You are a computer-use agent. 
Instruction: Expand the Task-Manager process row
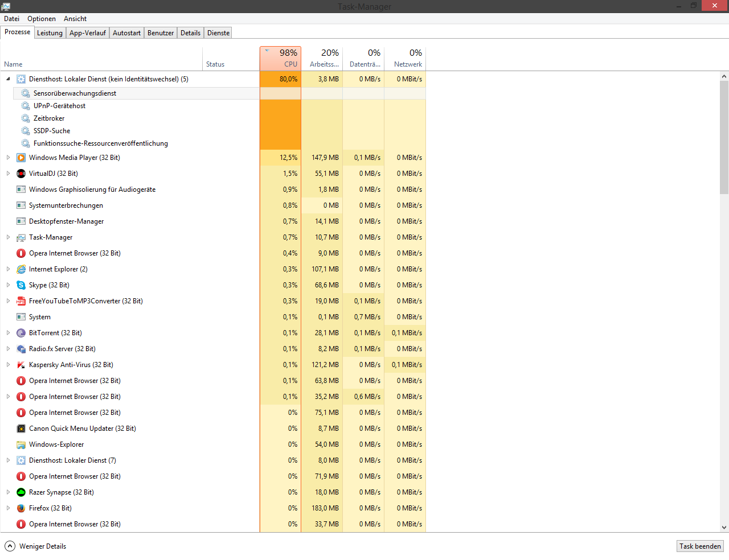pyautogui.click(x=8, y=237)
